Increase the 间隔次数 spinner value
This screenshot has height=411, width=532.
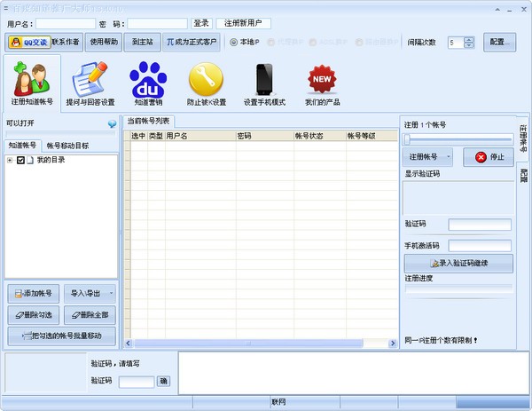pyautogui.click(x=468, y=39)
